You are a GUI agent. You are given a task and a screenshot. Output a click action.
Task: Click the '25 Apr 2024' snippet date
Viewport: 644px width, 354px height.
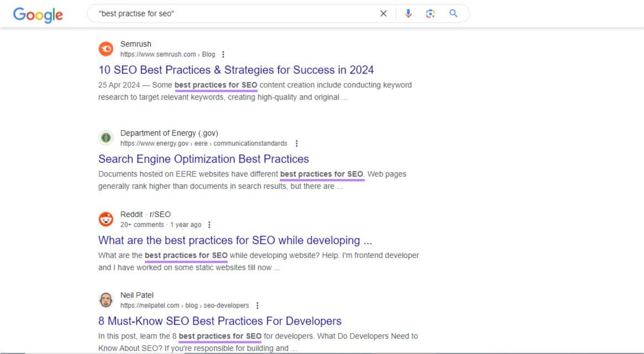tap(119, 85)
